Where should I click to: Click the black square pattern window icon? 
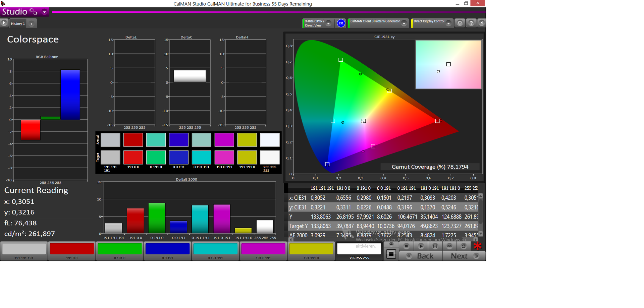tap(391, 254)
